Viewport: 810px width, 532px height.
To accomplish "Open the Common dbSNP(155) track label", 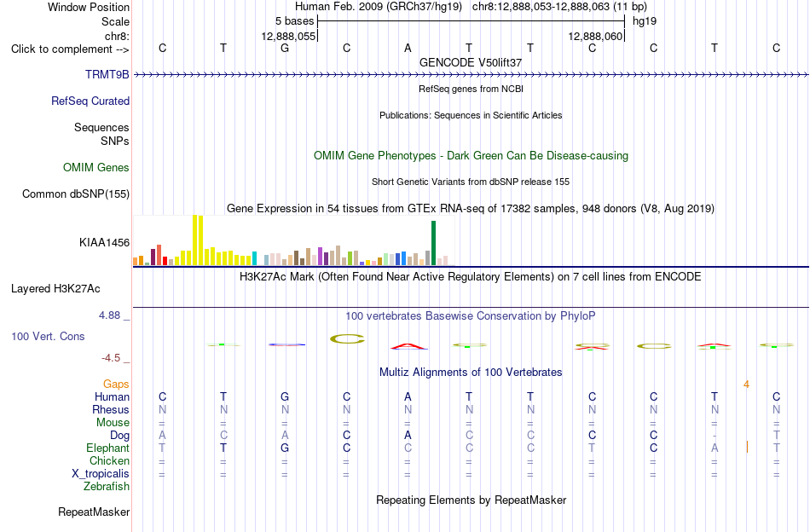I will (x=76, y=194).
